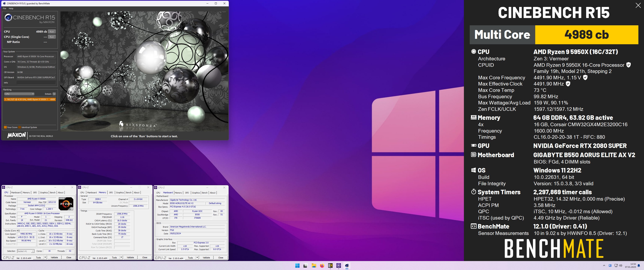Click the Info field in Your System
This screenshot has height=270, width=644.
pyautogui.click(x=36, y=83)
